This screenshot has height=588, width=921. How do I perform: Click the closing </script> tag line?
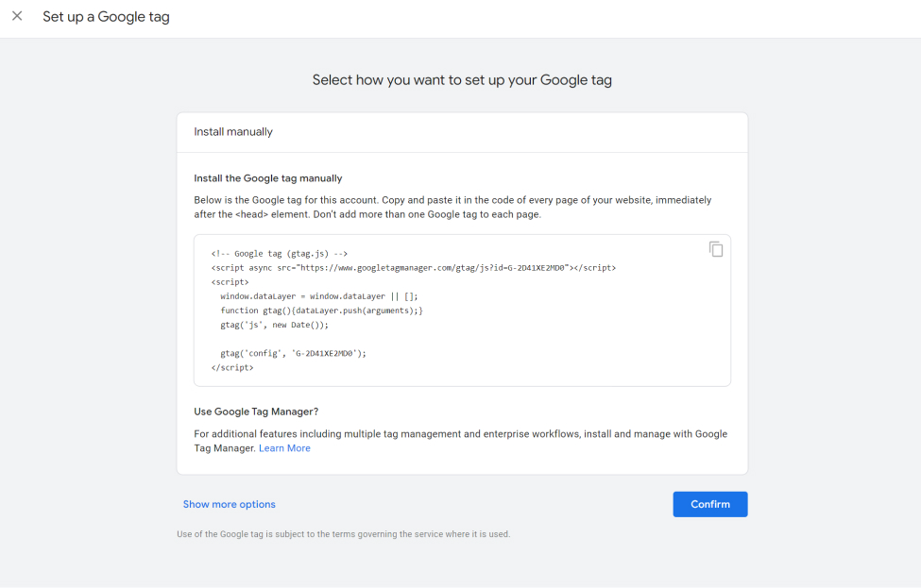232,367
